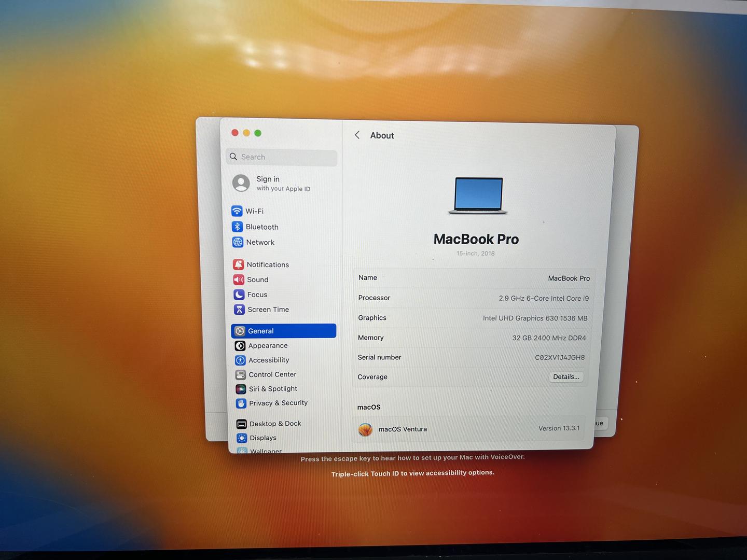Select the Siri & Spotlight icon
Screen dimensions: 747x560
click(241, 389)
